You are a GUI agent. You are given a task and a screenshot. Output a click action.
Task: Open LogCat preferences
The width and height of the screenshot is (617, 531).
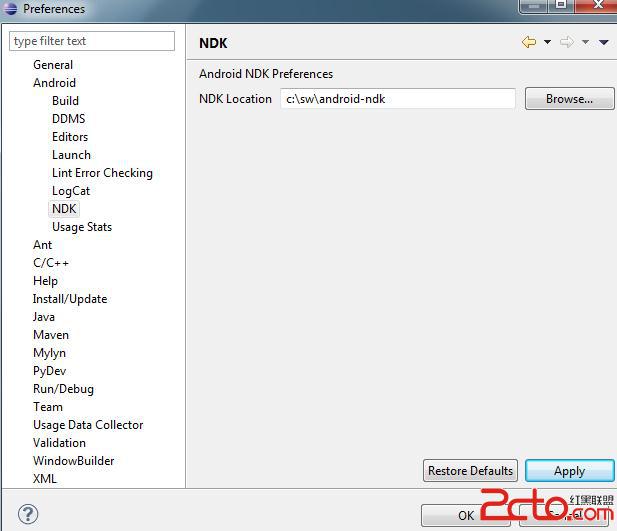pyautogui.click(x=71, y=191)
